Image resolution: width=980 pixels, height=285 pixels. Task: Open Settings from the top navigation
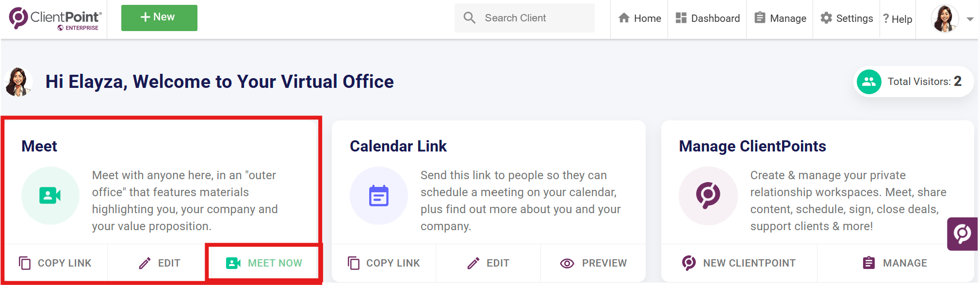click(x=847, y=18)
